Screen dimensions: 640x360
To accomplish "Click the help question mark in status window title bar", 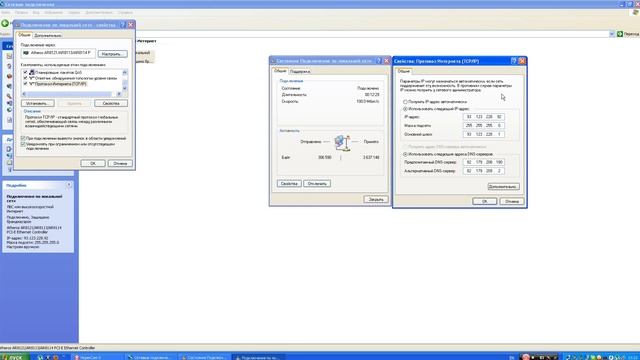I will pos(379,61).
